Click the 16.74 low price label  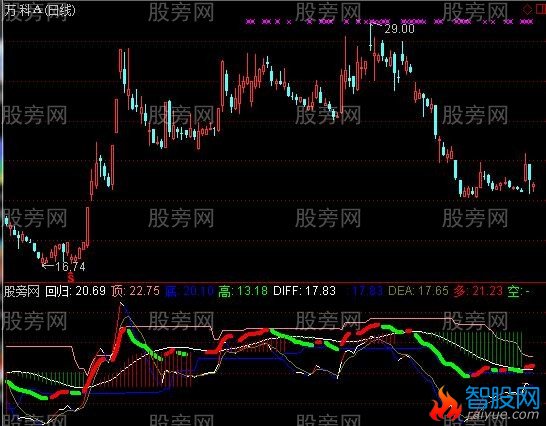(70, 267)
